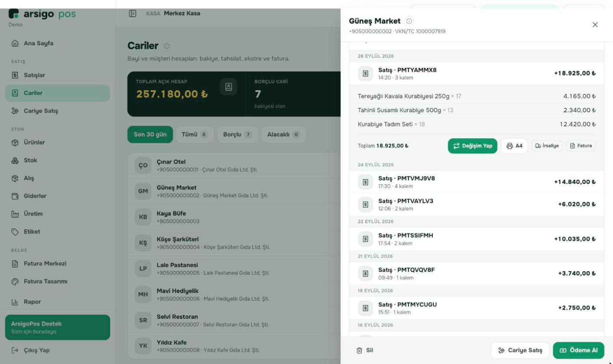Print sale in A4 format
Viewport: 613px width, 364px height.
pyautogui.click(x=515, y=146)
